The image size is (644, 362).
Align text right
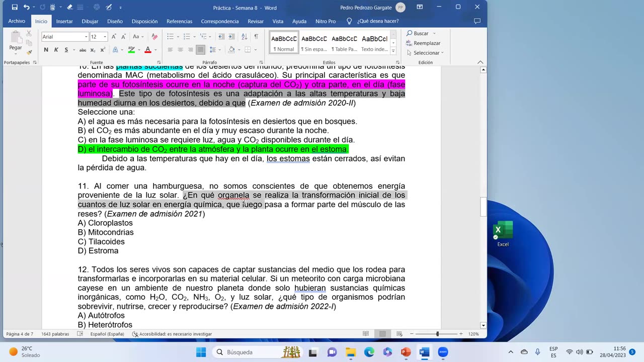(190, 50)
